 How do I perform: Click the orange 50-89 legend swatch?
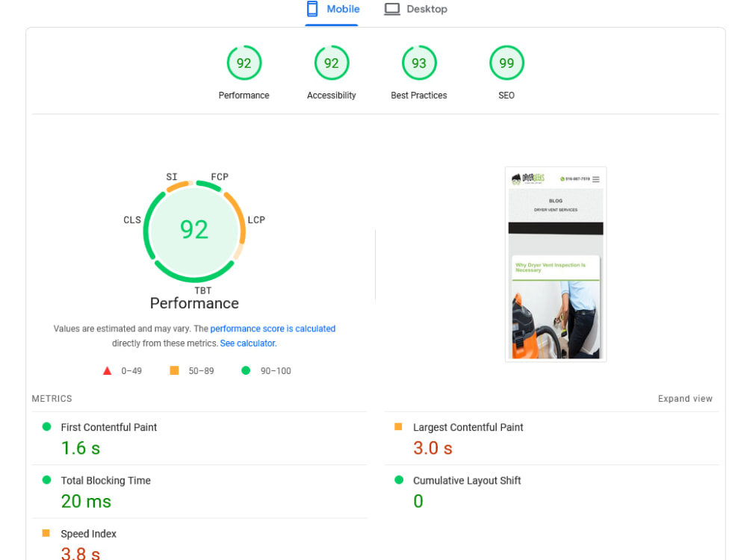[x=175, y=370]
